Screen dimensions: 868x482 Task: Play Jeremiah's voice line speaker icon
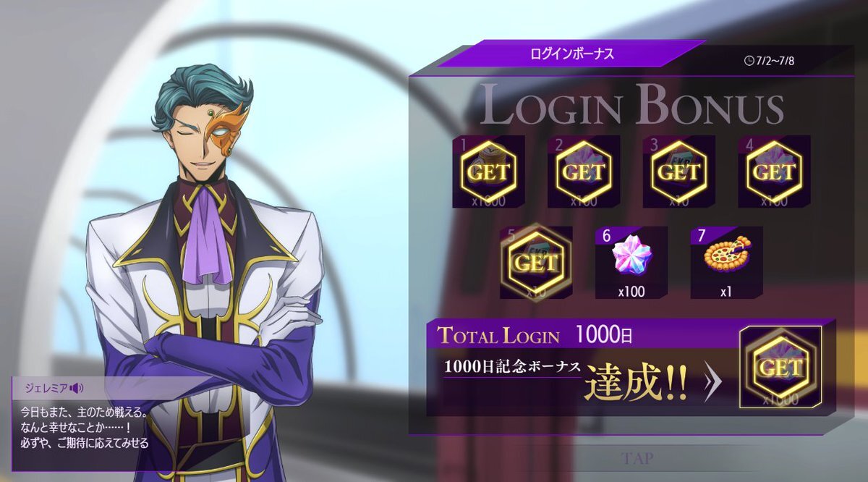[x=77, y=388]
